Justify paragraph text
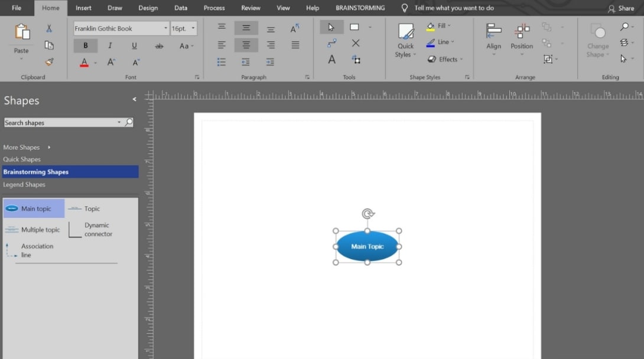644x359 pixels. [x=295, y=45]
